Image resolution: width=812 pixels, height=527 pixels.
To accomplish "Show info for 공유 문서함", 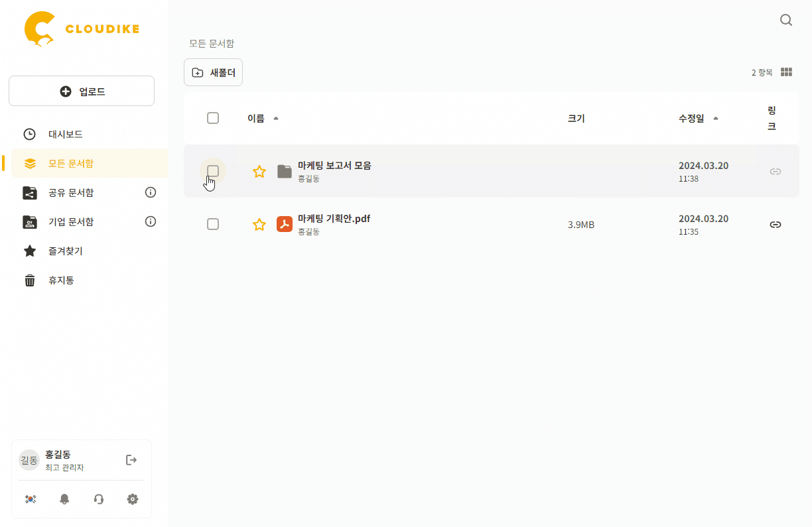I will (151, 192).
